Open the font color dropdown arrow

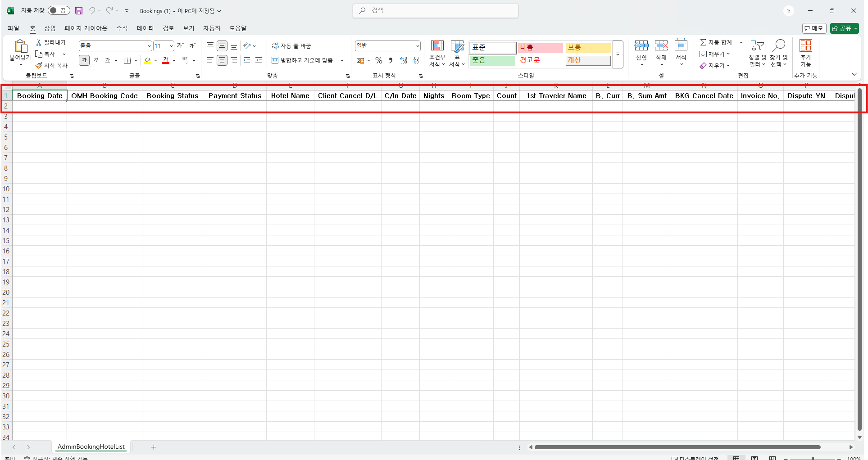[x=174, y=60]
